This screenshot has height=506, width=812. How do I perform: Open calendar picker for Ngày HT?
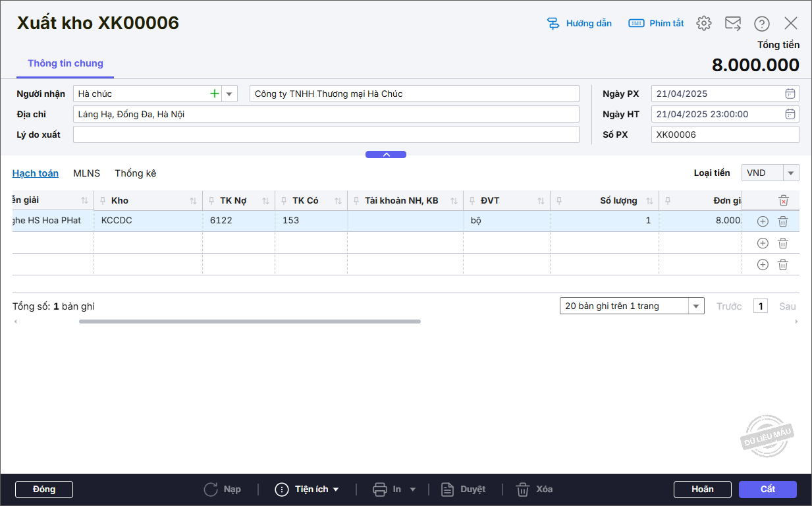(x=790, y=114)
